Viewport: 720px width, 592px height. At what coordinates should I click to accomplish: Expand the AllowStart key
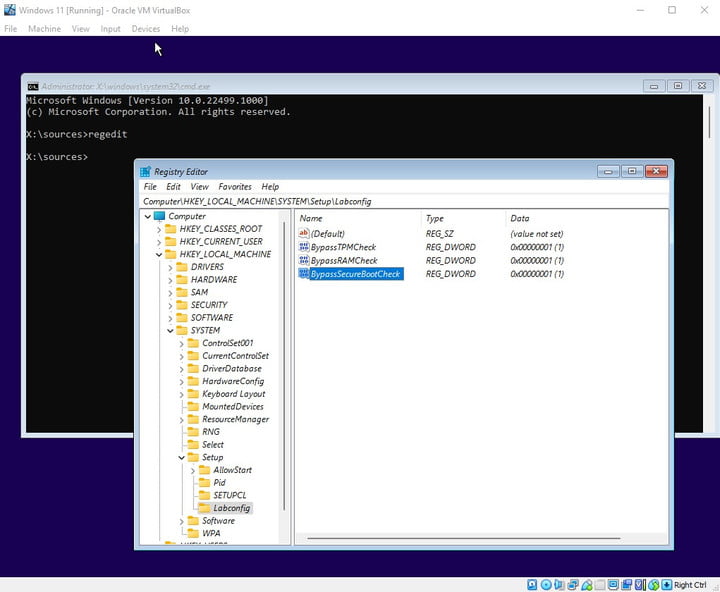click(193, 470)
